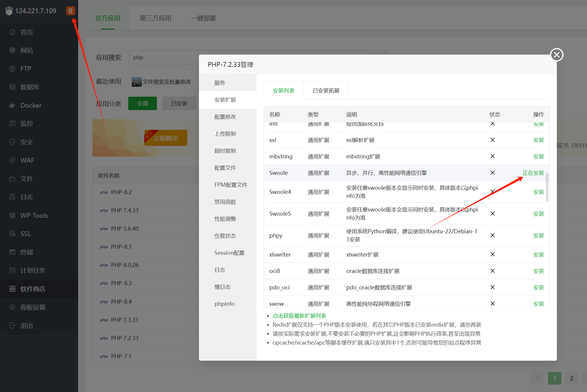Click the php icon of PHP 7.4.33 row

(104, 211)
